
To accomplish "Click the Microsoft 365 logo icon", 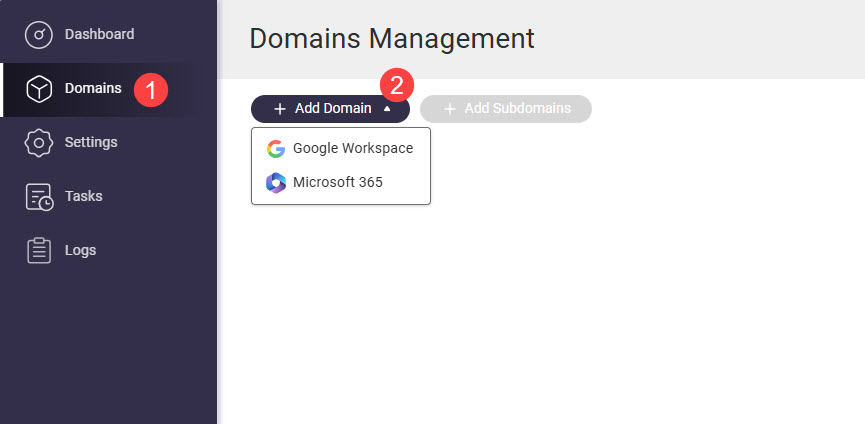I will click(x=276, y=183).
